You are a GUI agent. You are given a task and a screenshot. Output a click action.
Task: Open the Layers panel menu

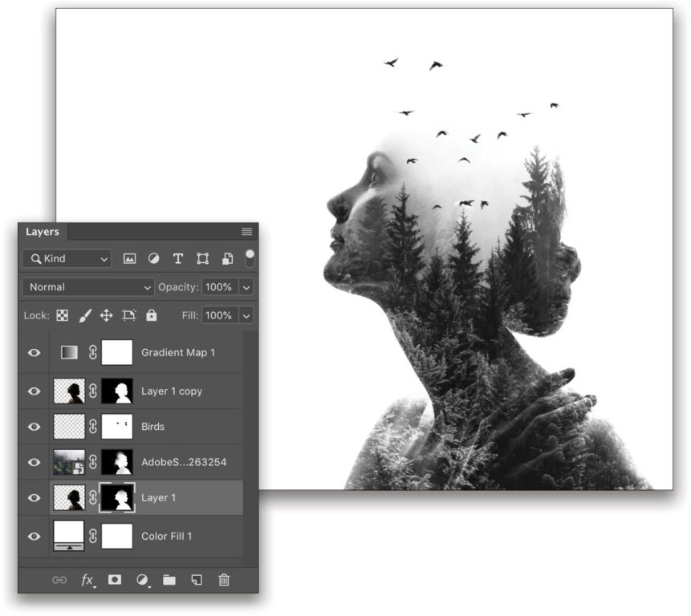(x=246, y=231)
